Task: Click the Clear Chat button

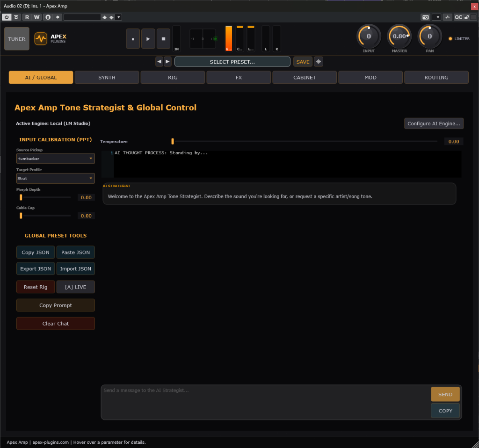Action: pyautogui.click(x=56, y=324)
